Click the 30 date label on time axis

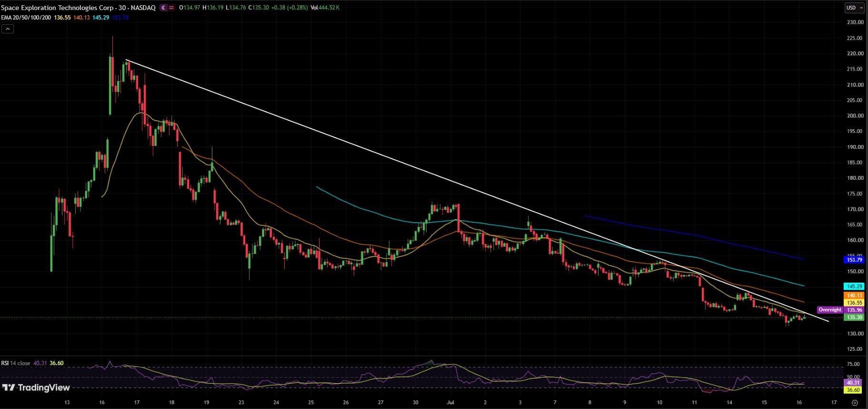(416, 402)
